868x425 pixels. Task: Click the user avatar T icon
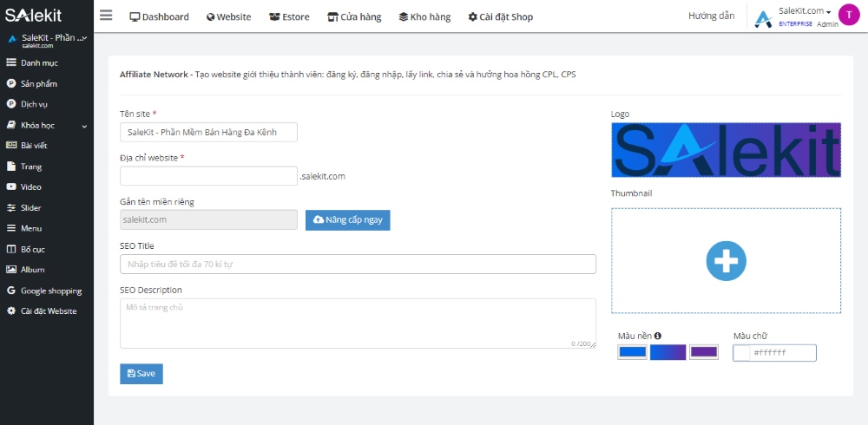coord(848,15)
